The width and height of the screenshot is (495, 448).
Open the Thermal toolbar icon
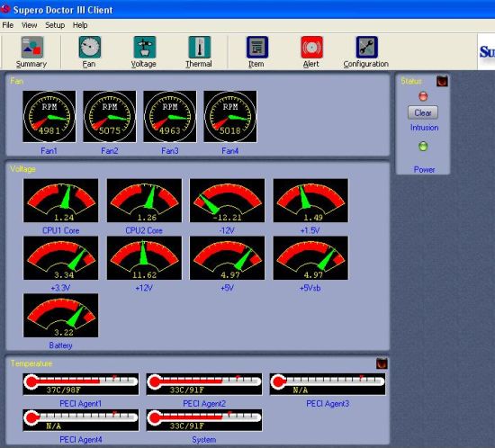point(199,48)
